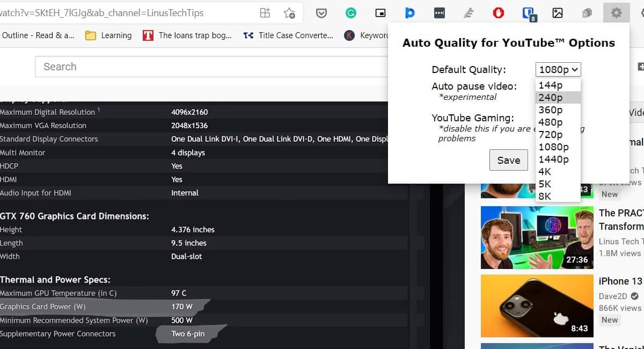
Task: Expand the Default Quality dropdown
Action: coord(558,69)
